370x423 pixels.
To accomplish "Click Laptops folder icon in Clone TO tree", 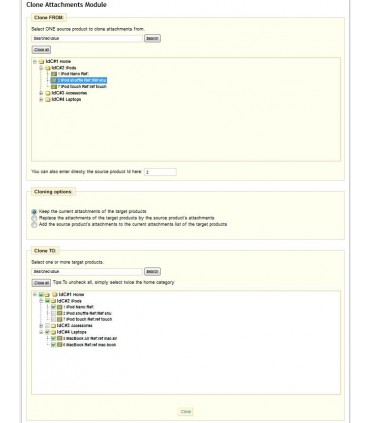I will pyautogui.click(x=53, y=332).
